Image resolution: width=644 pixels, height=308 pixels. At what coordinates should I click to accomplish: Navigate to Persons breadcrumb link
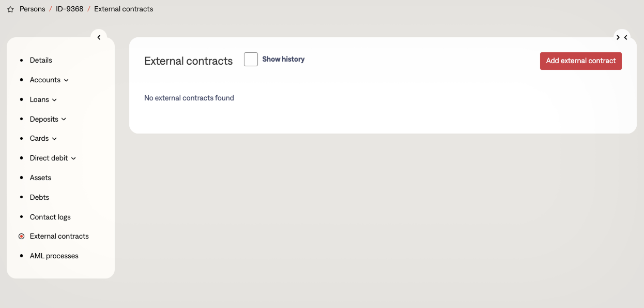[x=33, y=9]
